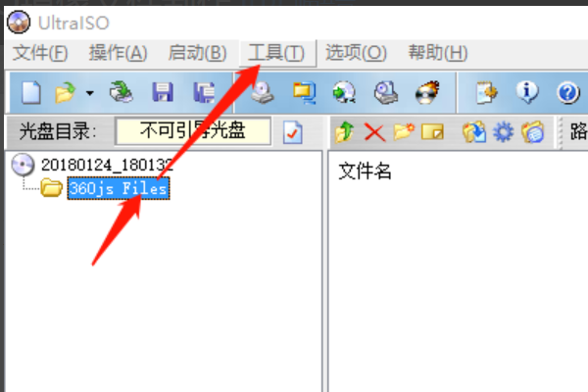Click the Save floppy disk icon

click(163, 92)
